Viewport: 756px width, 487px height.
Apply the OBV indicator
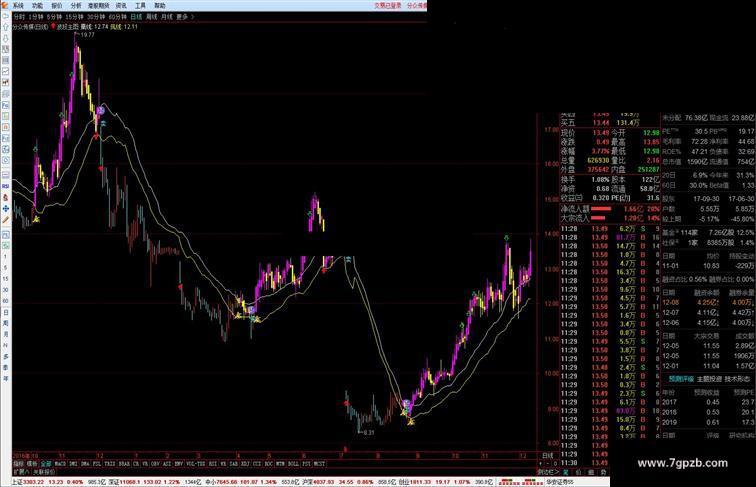pyautogui.click(x=155, y=464)
